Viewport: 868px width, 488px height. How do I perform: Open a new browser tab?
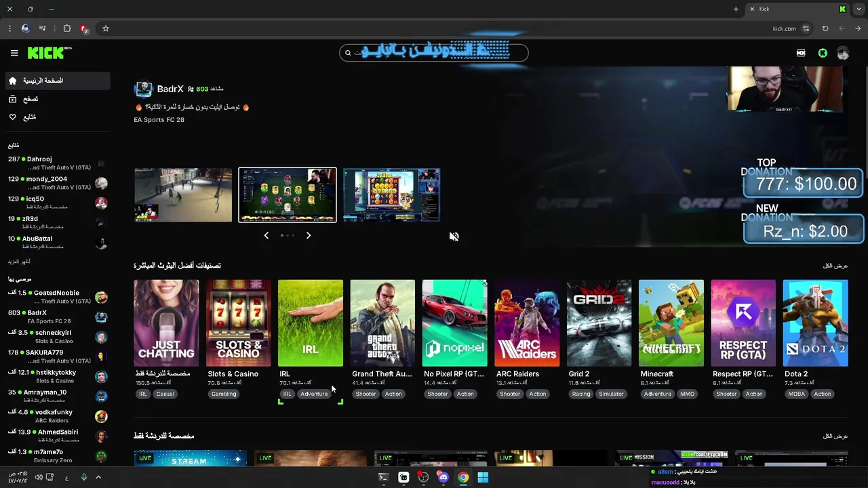pyautogui.click(x=736, y=9)
